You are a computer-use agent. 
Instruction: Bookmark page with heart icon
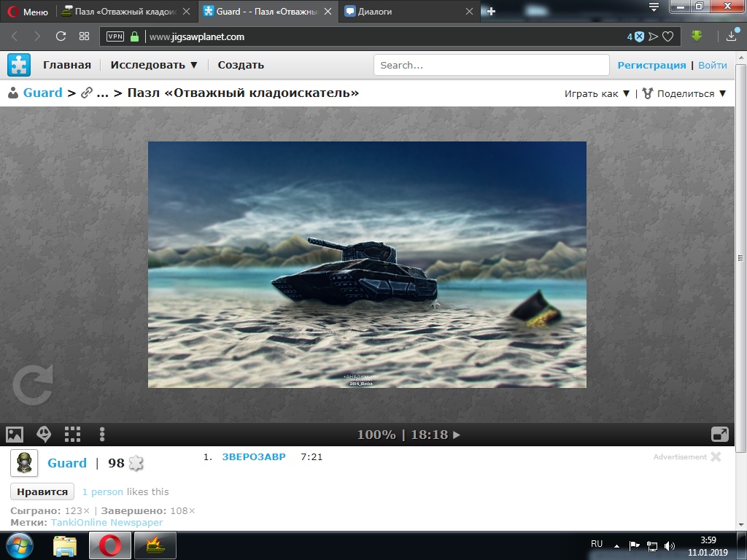pos(668,36)
